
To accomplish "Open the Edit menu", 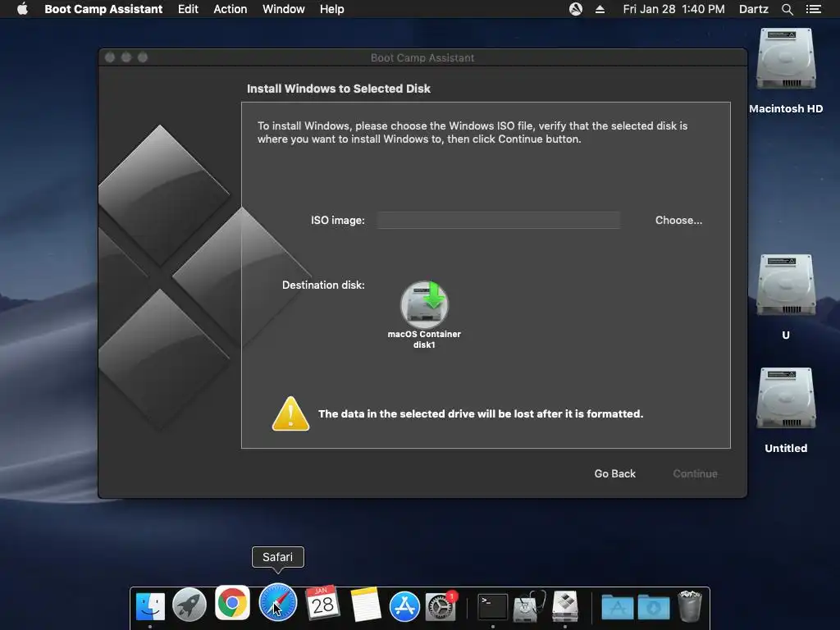I will (x=188, y=9).
